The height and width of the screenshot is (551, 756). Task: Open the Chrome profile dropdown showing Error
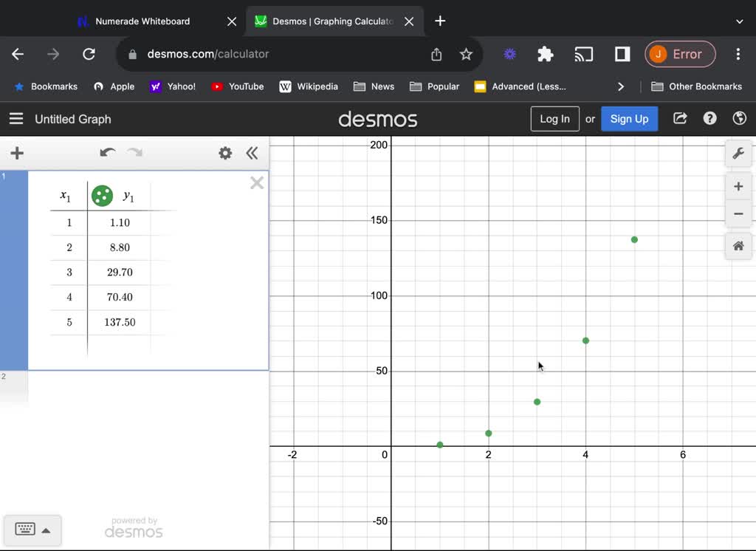coord(679,54)
